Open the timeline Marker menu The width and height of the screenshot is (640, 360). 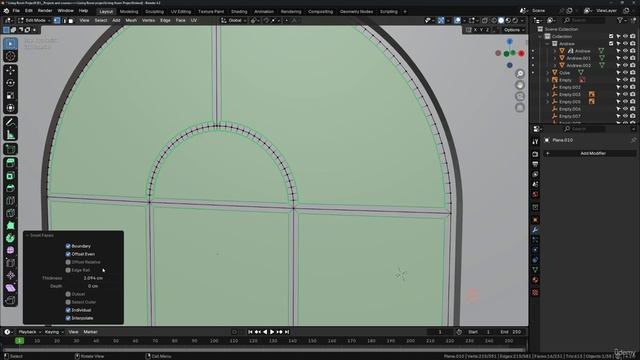tap(91, 332)
